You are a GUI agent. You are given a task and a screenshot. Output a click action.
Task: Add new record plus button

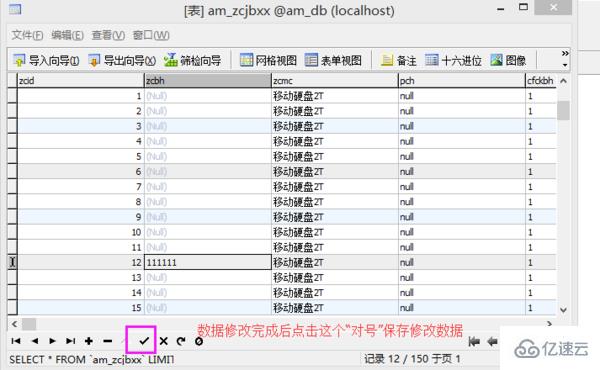point(89,341)
